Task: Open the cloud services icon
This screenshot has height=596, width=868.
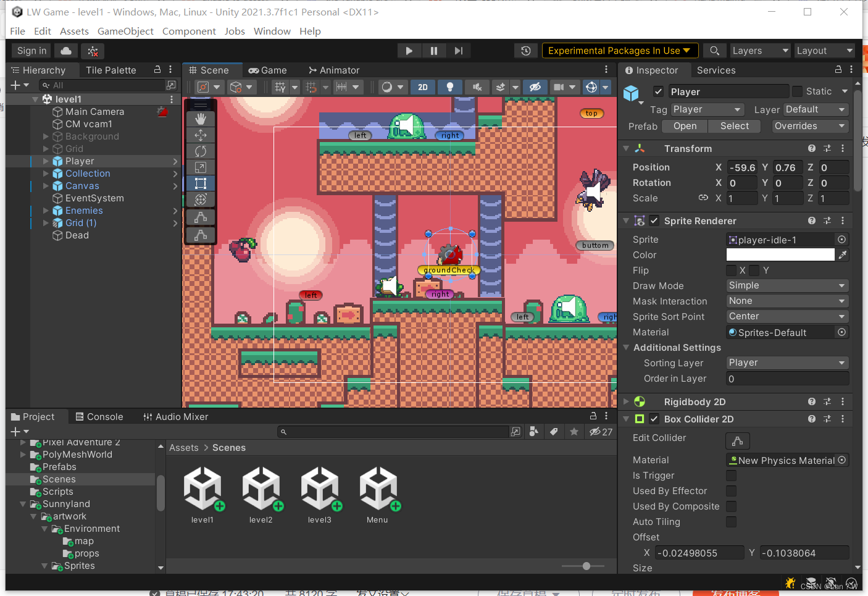Action: (66, 51)
